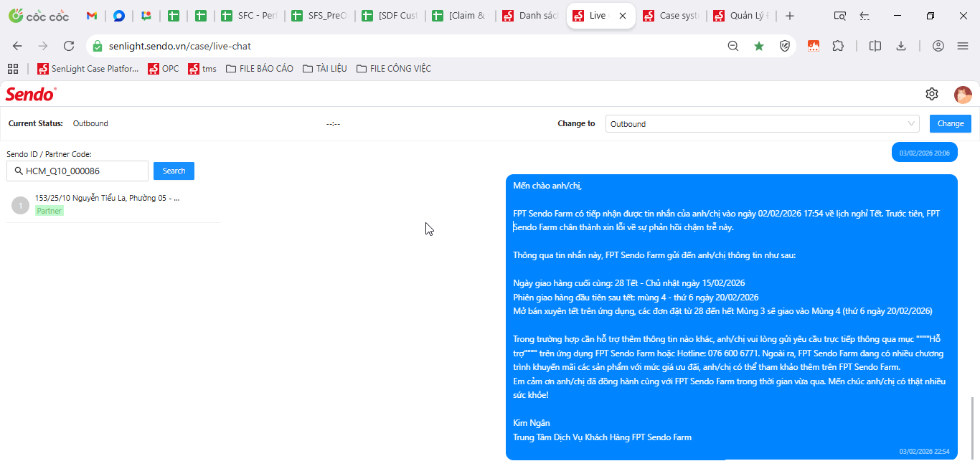Viewport: 980px width, 461px height.
Task: Click the Sendo logo
Action: tap(31, 94)
